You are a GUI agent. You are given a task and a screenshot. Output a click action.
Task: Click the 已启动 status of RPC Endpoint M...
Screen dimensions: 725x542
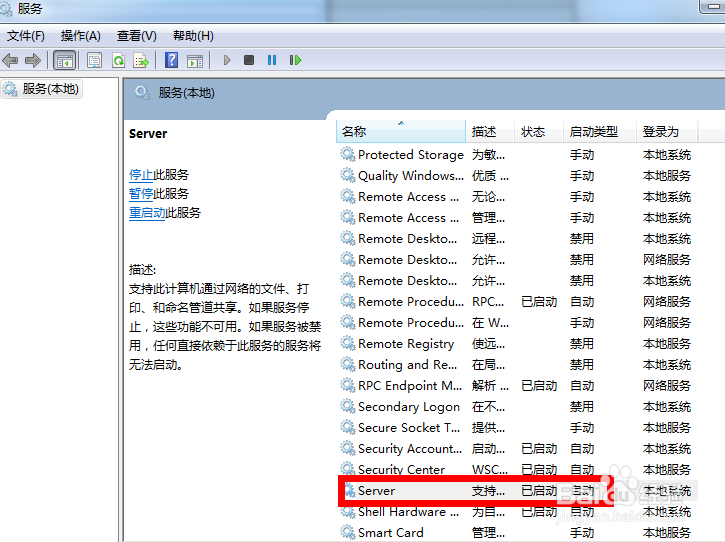(x=539, y=386)
